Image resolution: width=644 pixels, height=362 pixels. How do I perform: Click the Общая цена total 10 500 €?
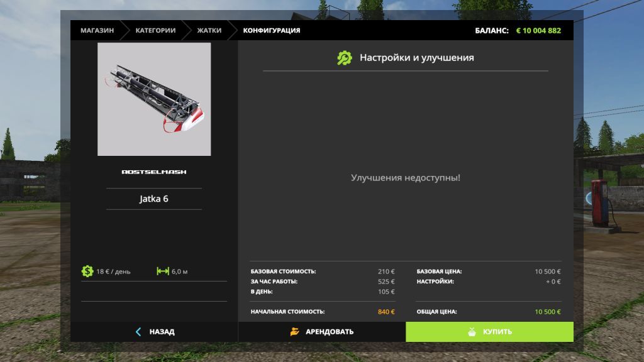548,312
